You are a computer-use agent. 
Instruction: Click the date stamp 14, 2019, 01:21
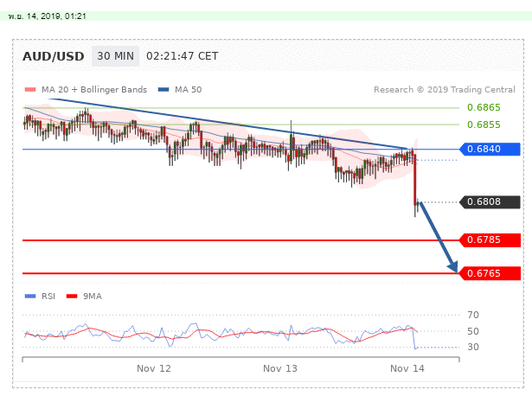[56, 16]
